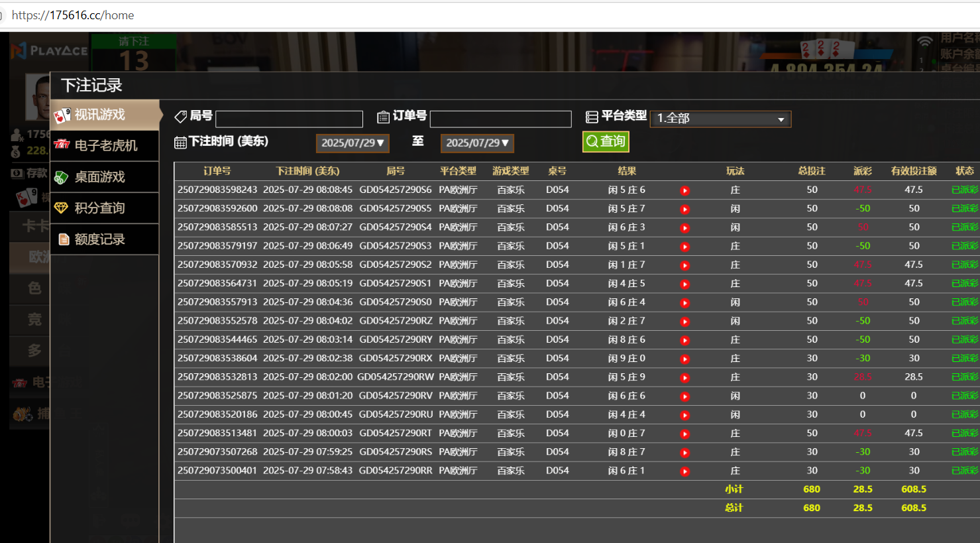Switch to the 电子老虎机 tab
The width and height of the screenshot is (980, 543).
(105, 146)
